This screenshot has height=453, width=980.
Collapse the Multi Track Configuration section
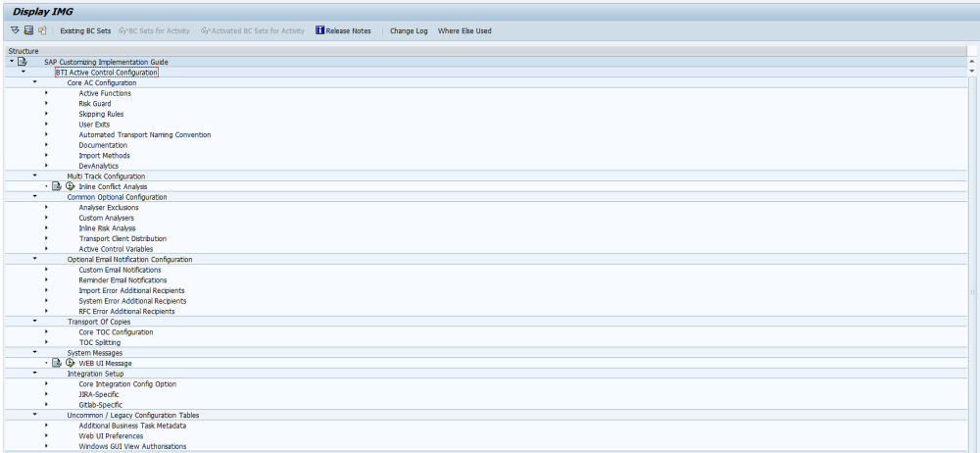pyautogui.click(x=35, y=176)
